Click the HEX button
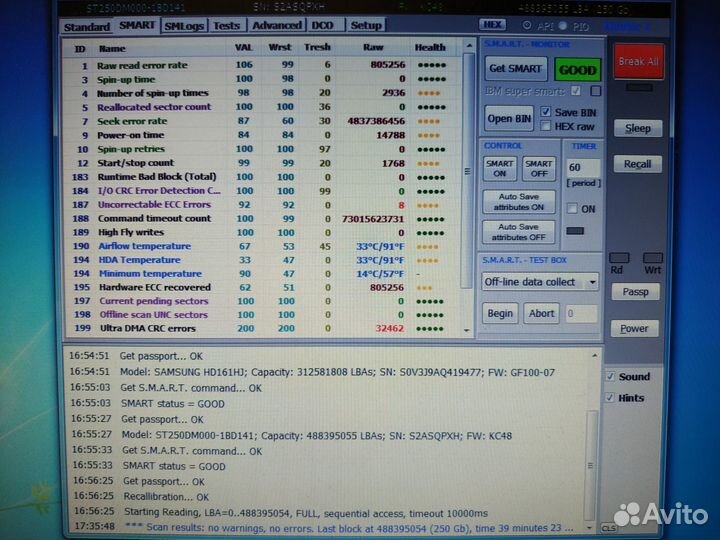Image resolution: width=720 pixels, height=540 pixels. tap(492, 24)
